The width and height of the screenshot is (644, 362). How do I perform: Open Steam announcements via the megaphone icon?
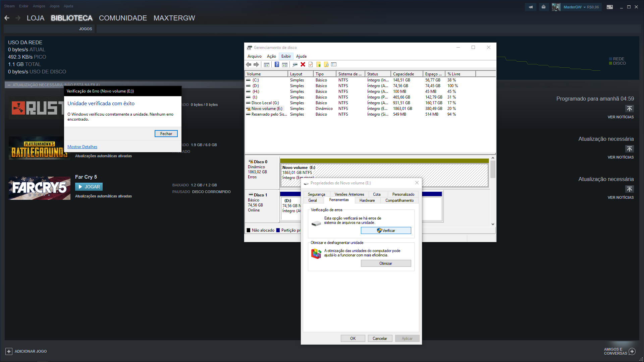[531, 7]
